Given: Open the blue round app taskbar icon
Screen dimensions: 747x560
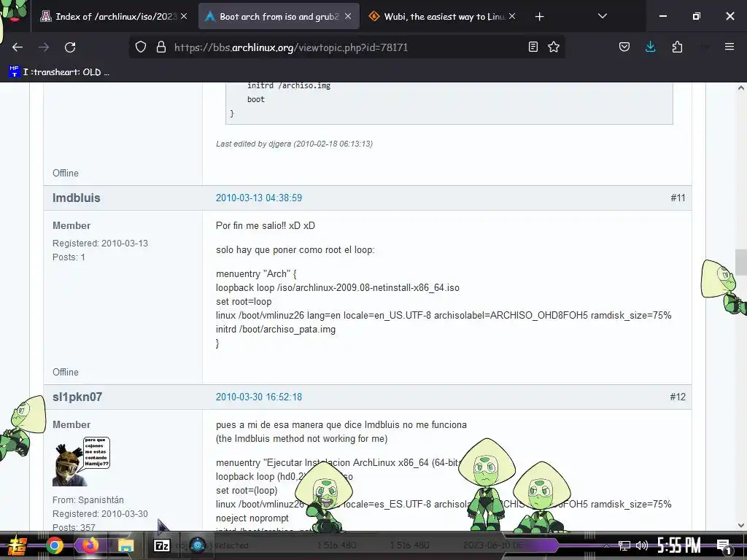Looking at the screenshot, I should point(197,545).
